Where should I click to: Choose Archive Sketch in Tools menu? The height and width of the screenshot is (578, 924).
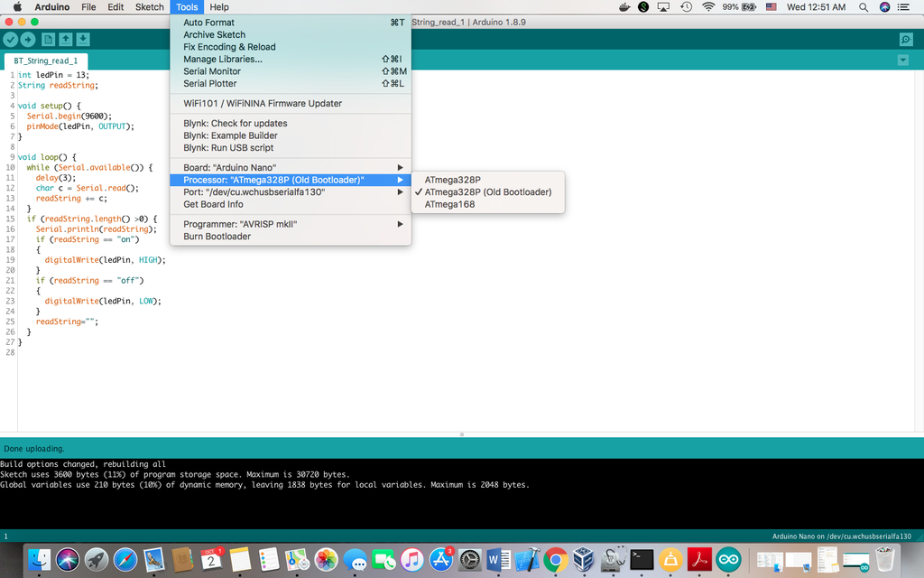[x=291, y=35]
